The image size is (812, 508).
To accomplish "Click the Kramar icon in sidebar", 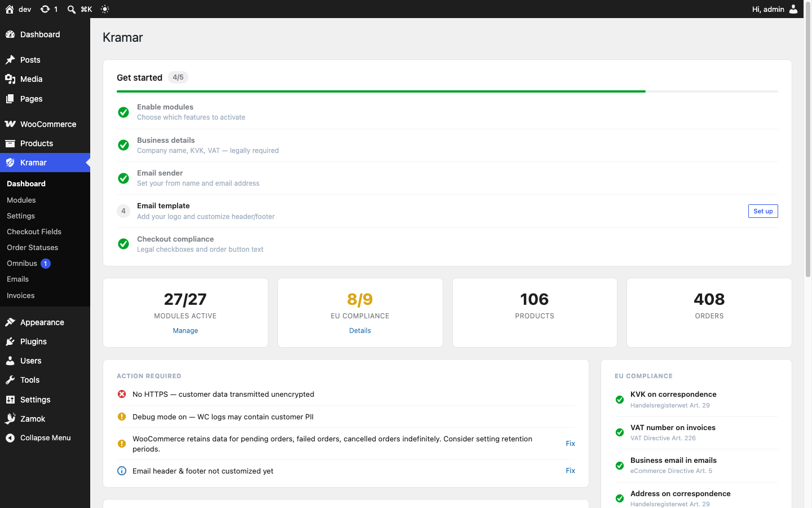I will click(10, 163).
